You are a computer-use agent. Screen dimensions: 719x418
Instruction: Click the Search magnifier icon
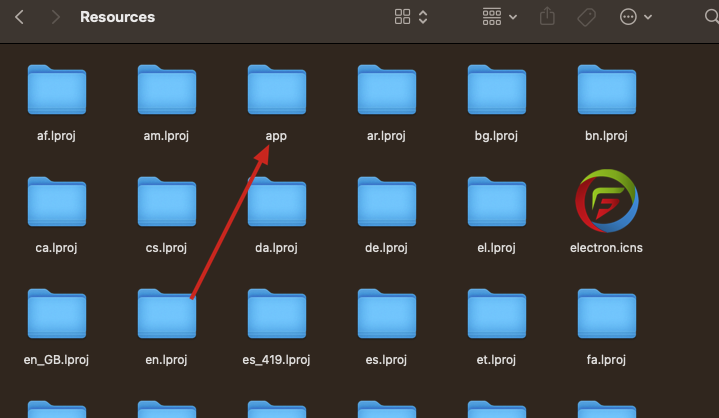[711, 17]
